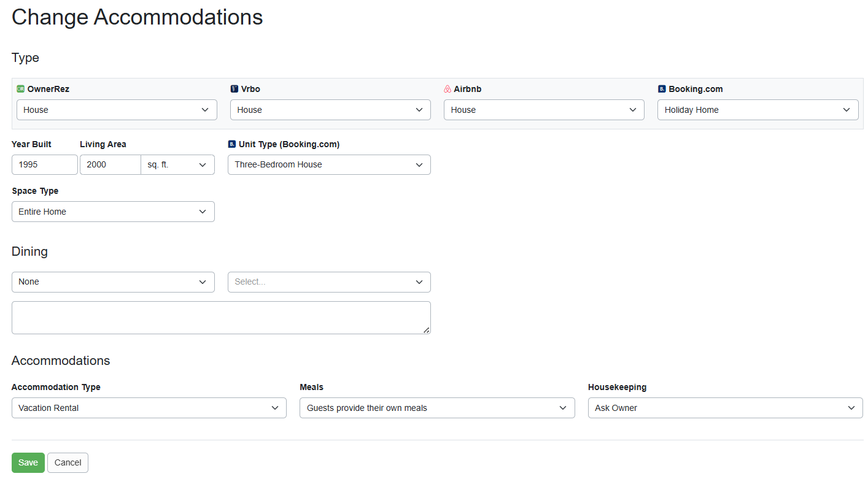The image size is (868, 479).
Task: Click the Booking.com platform icon
Action: click(661, 89)
